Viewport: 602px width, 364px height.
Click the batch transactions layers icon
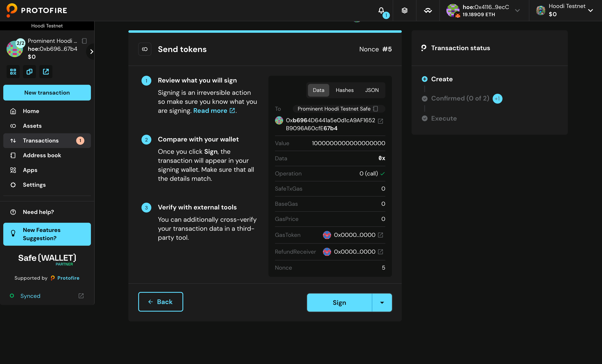coord(405,10)
